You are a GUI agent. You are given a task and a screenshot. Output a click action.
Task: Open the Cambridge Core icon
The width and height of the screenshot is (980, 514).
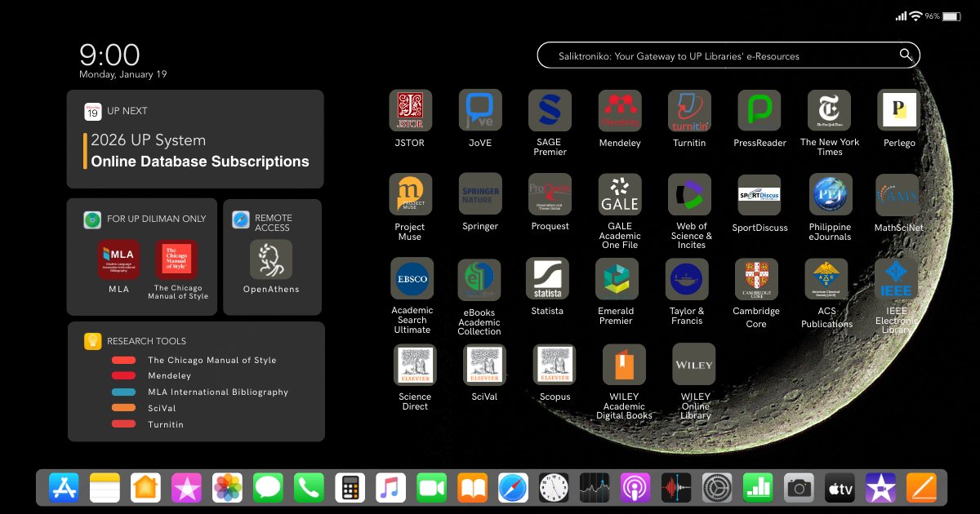(756, 280)
